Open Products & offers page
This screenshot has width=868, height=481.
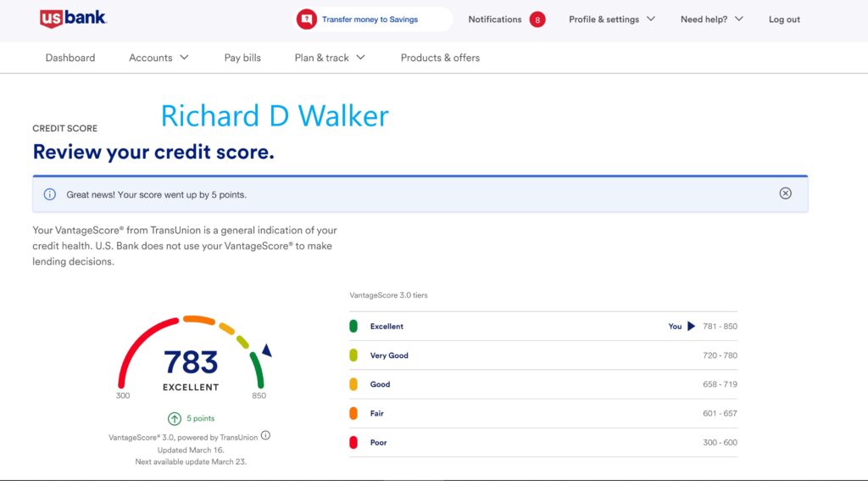click(x=440, y=58)
